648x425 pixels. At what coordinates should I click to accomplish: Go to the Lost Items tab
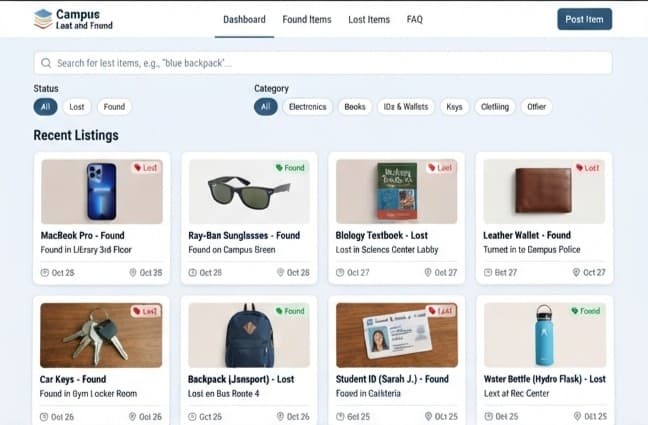pos(369,19)
